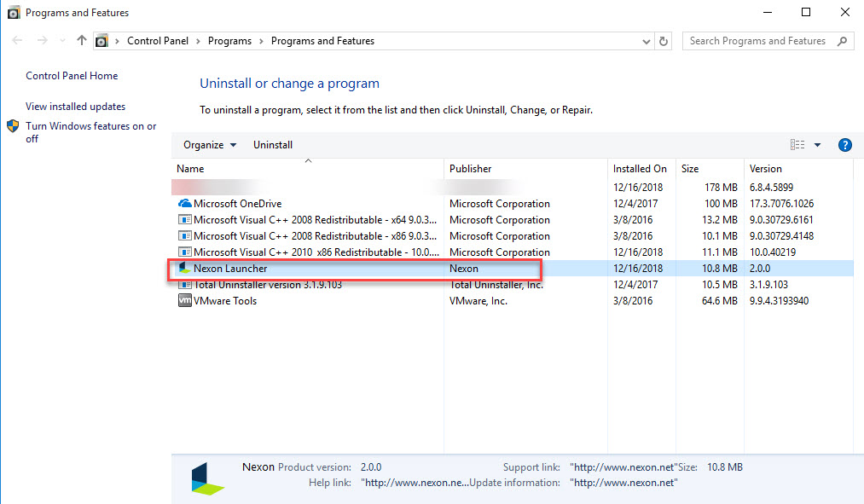Viewport: 864px width, 504px height.
Task: Click the Uninstall toolbar button
Action: (x=273, y=145)
